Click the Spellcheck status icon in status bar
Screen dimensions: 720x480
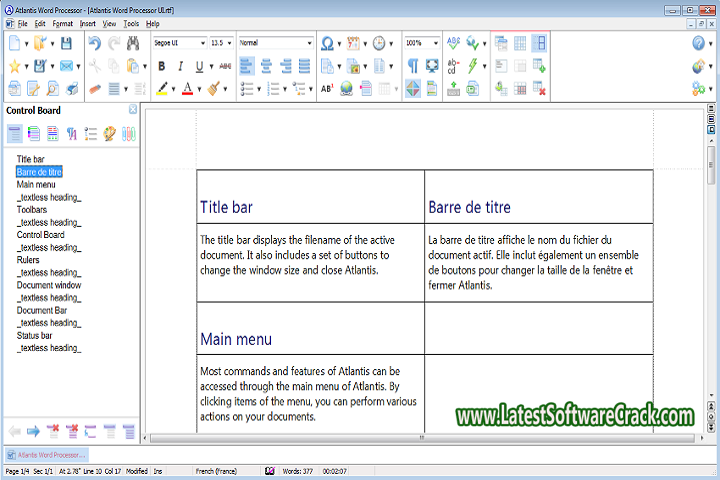pos(270,471)
